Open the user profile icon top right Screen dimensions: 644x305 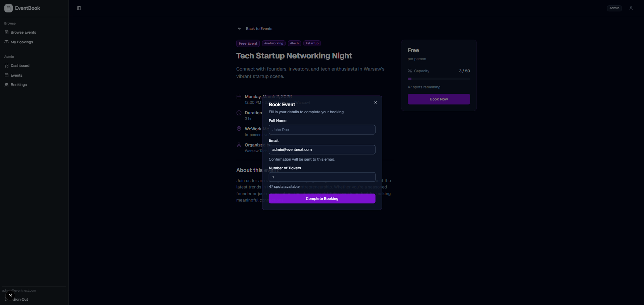point(631,8)
